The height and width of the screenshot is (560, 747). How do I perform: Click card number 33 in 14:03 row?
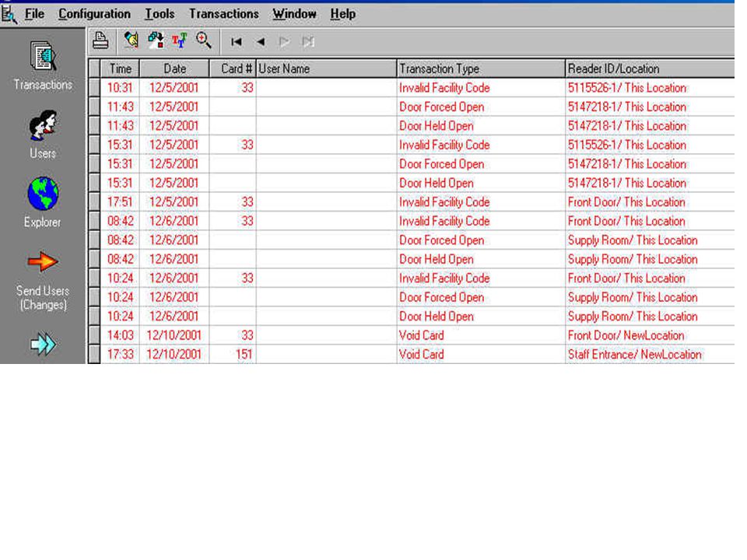(x=247, y=335)
